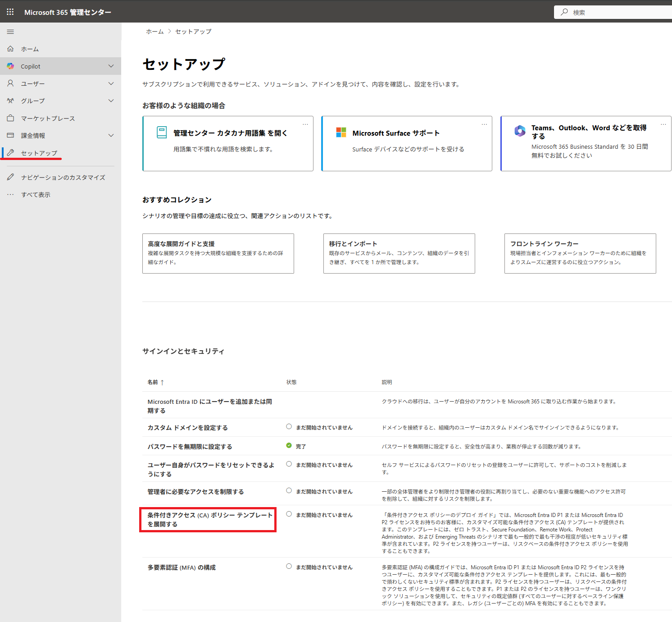The height and width of the screenshot is (622, 672).
Task: Open パスワードを無期限に設定する task
Action: coord(190,447)
